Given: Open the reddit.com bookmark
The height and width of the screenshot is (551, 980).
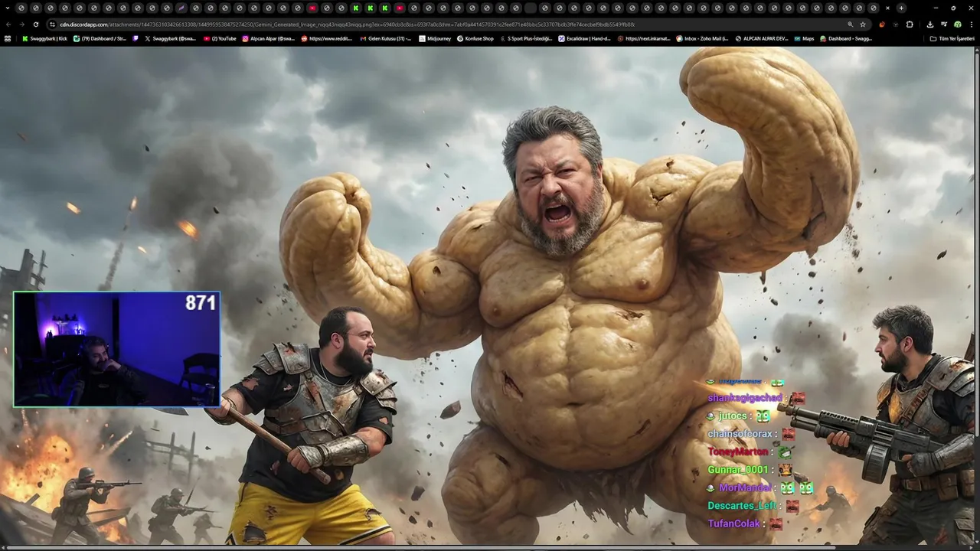Looking at the screenshot, I should 327,38.
